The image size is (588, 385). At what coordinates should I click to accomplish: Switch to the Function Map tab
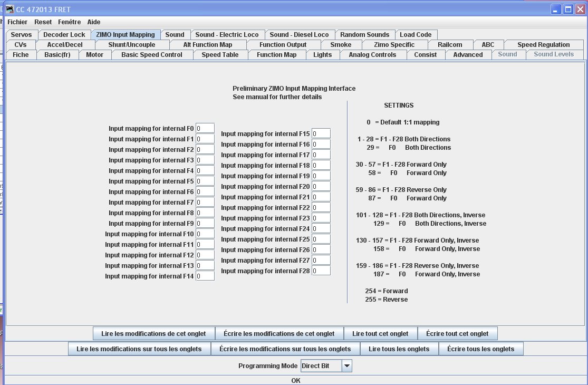(277, 55)
